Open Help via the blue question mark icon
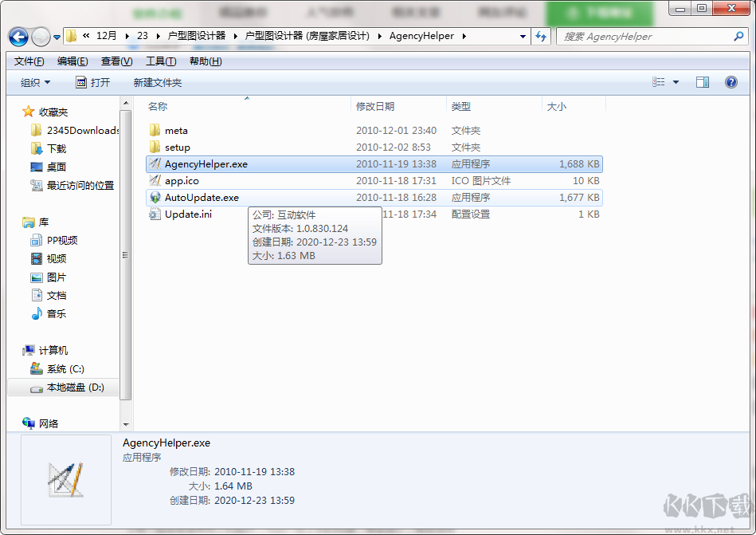The width and height of the screenshot is (756, 535). pos(731,82)
